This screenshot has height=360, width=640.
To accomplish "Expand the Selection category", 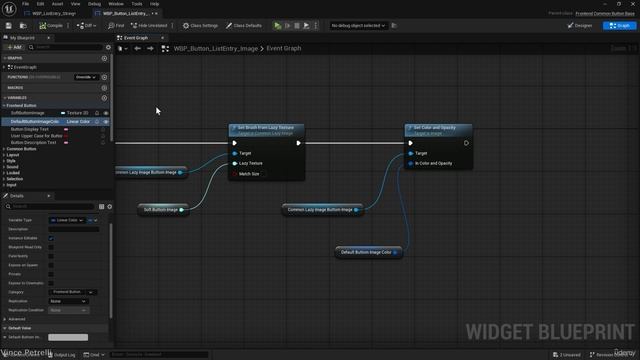I will point(4,179).
